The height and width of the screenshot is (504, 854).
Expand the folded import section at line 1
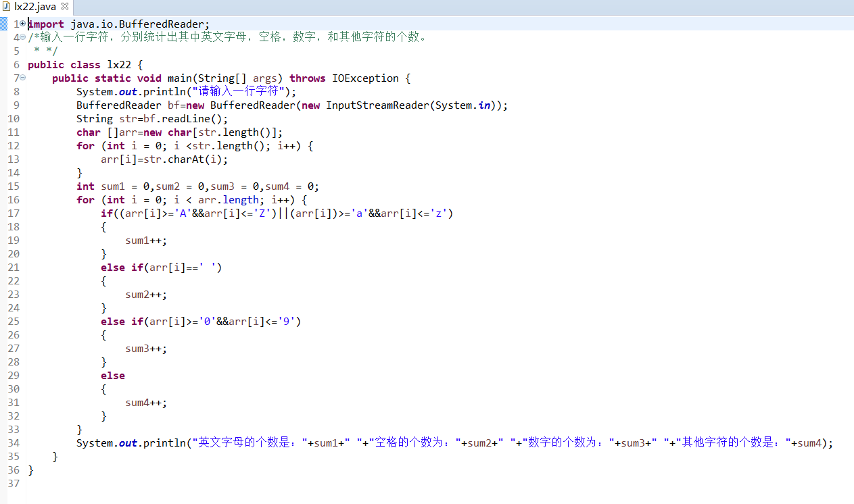[22, 24]
